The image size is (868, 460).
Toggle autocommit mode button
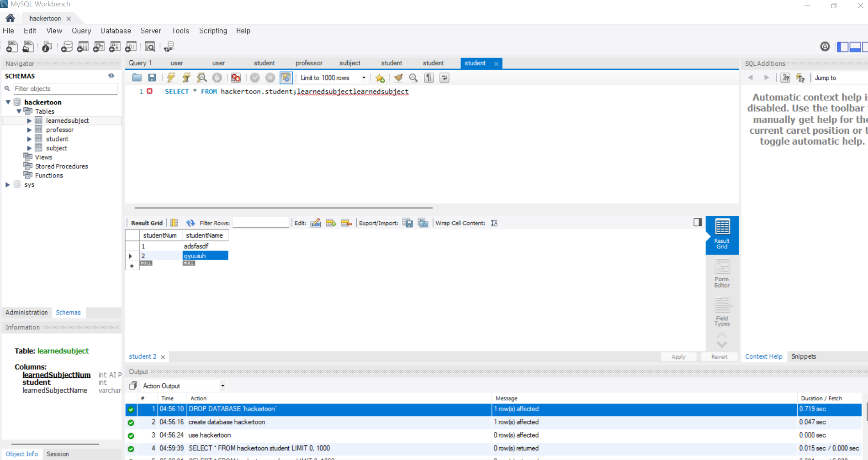click(x=286, y=78)
